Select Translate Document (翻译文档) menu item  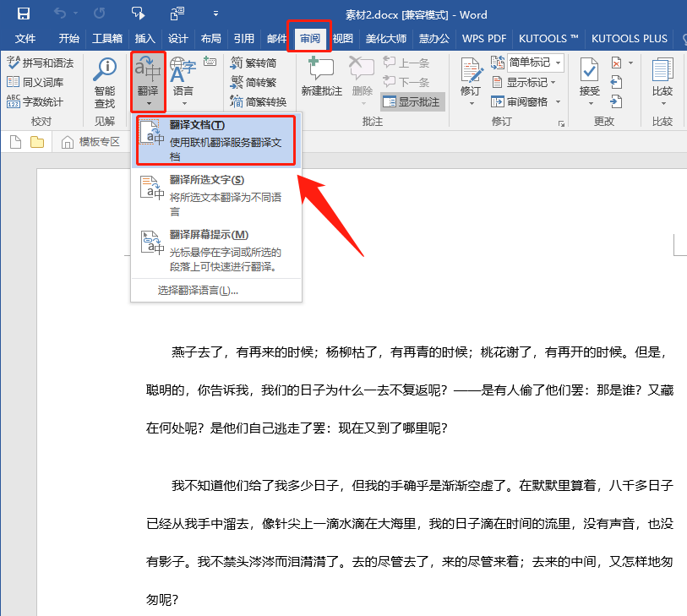pos(216,140)
